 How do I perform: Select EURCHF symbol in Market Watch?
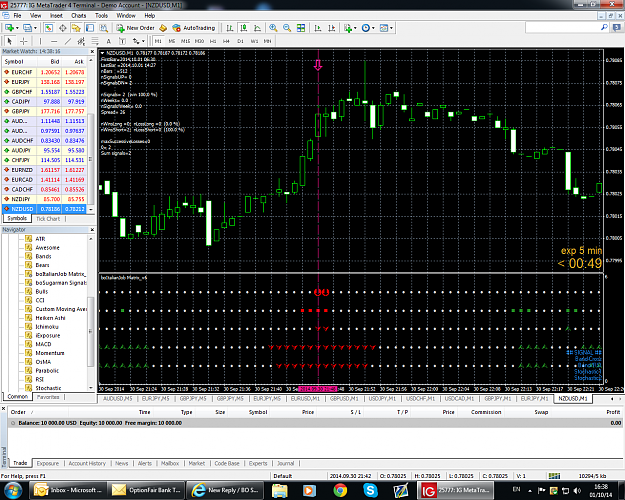22,72
